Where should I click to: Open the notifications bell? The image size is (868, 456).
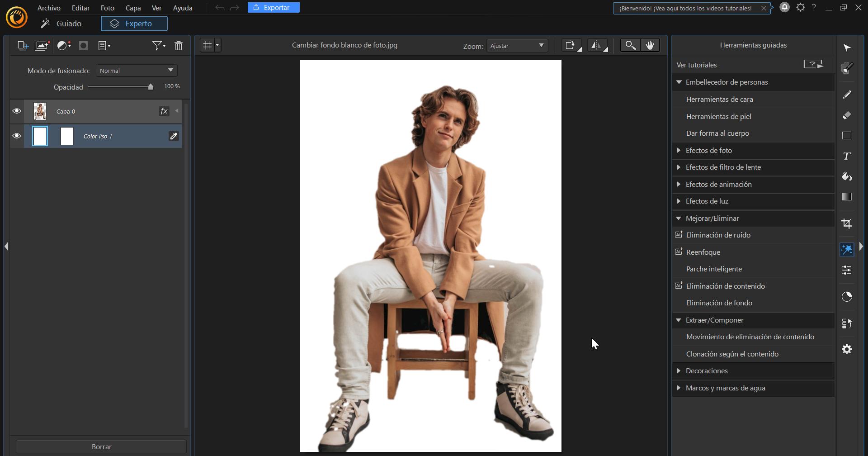point(785,7)
